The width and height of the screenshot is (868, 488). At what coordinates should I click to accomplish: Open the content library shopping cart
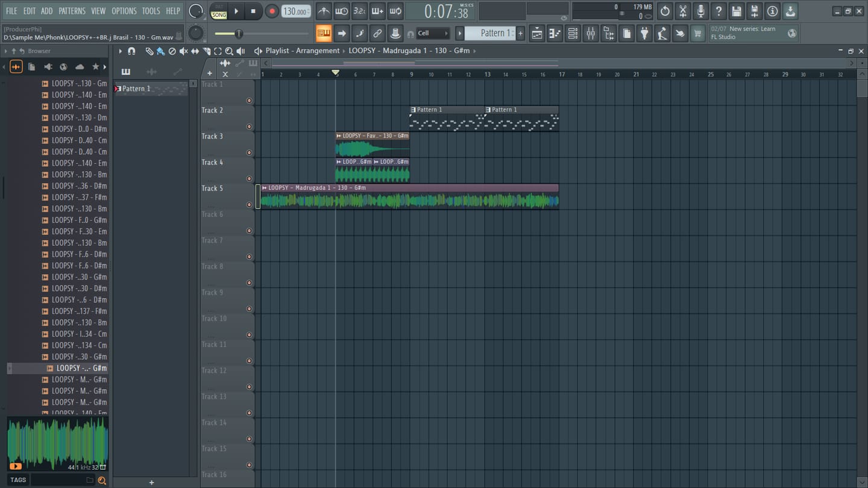698,33
